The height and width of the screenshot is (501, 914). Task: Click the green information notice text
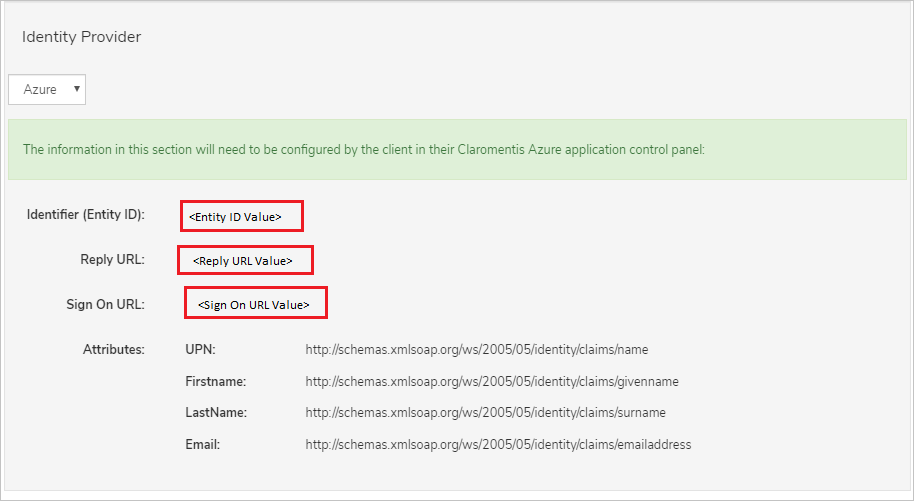(364, 149)
